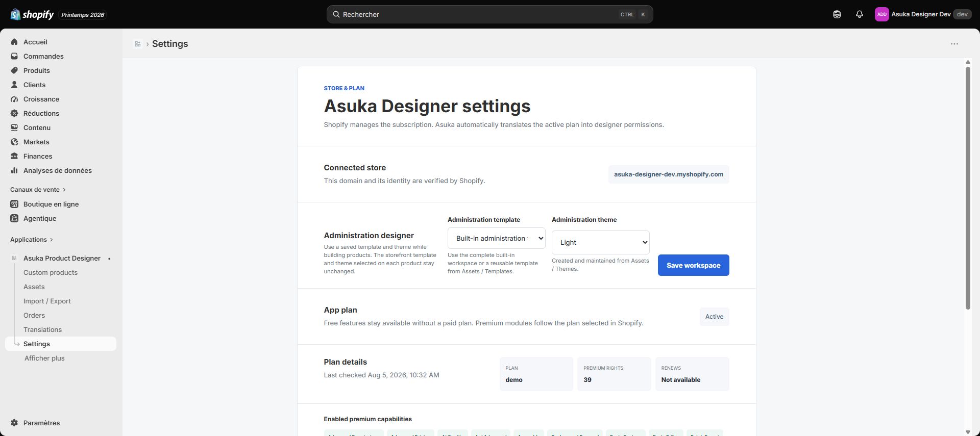Click the STORE & PLAN label
Screen dimensions: 980x436
click(x=344, y=88)
